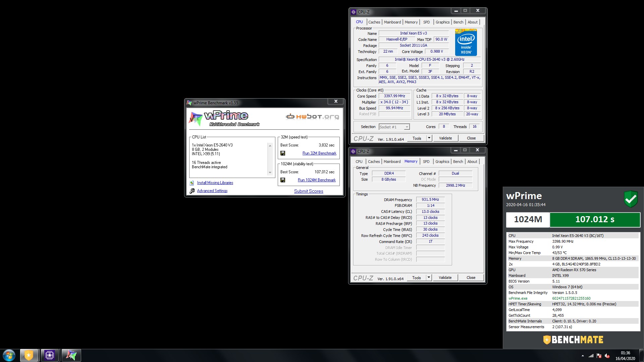Open Graphics tab in lower CPU-Z
This screenshot has height=362, width=644.
point(442,162)
